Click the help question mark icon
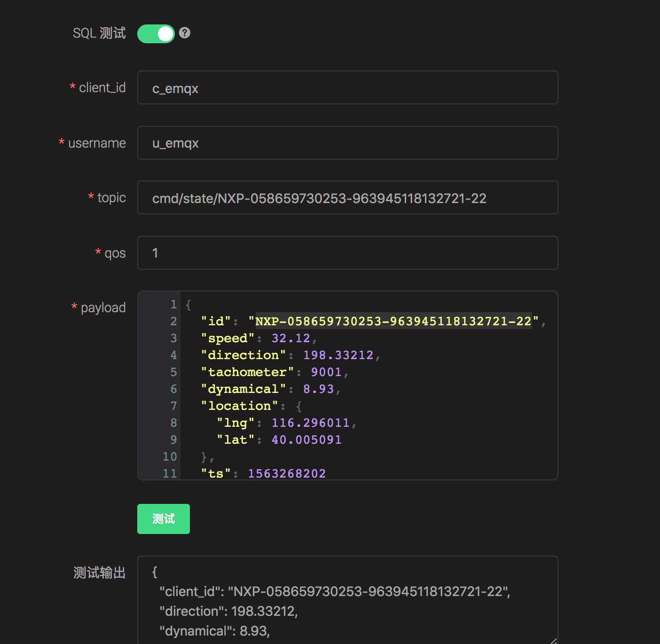 [x=185, y=33]
